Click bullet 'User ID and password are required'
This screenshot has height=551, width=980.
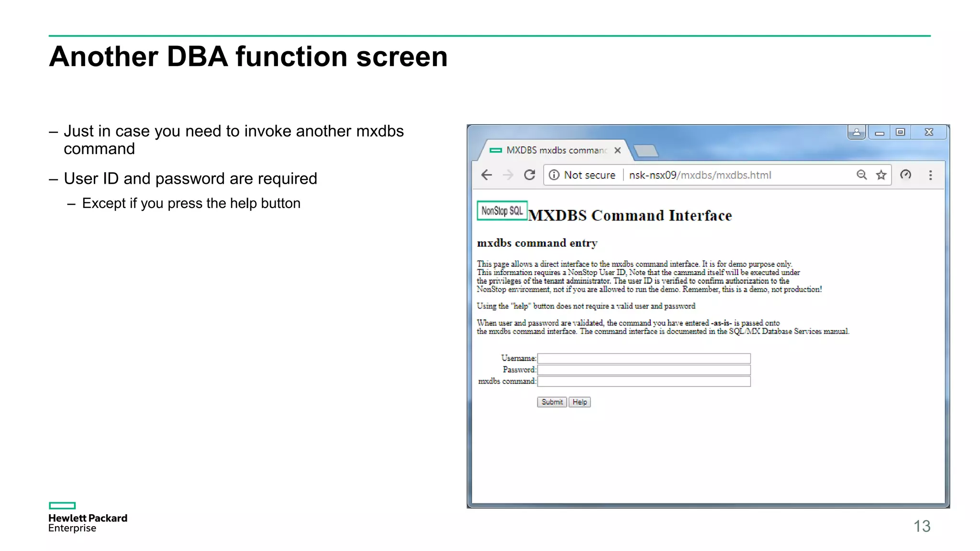pos(190,178)
